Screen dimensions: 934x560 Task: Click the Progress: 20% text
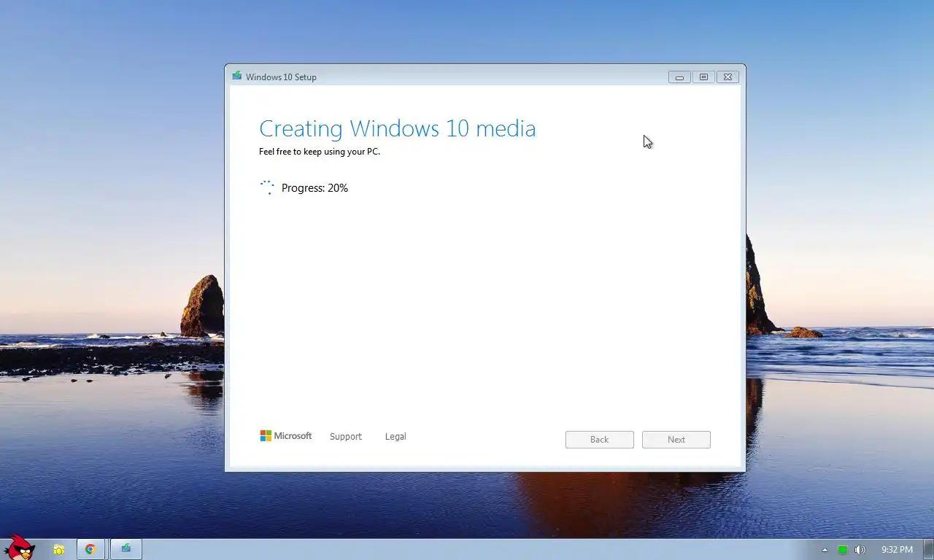click(314, 188)
